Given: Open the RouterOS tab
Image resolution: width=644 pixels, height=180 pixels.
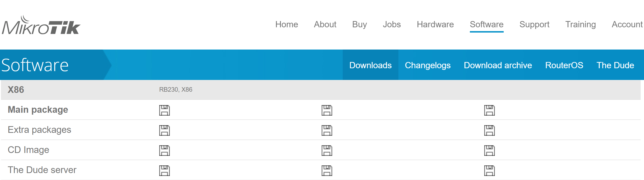Looking at the screenshot, I should (564, 65).
